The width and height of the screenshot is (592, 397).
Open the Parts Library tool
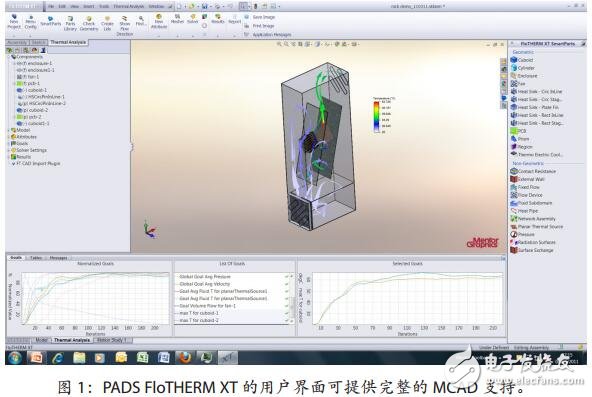pyautogui.click(x=70, y=23)
